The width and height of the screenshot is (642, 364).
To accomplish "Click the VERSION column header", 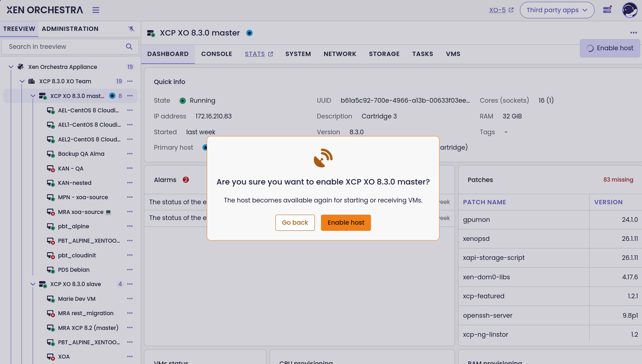I will coord(608,202).
